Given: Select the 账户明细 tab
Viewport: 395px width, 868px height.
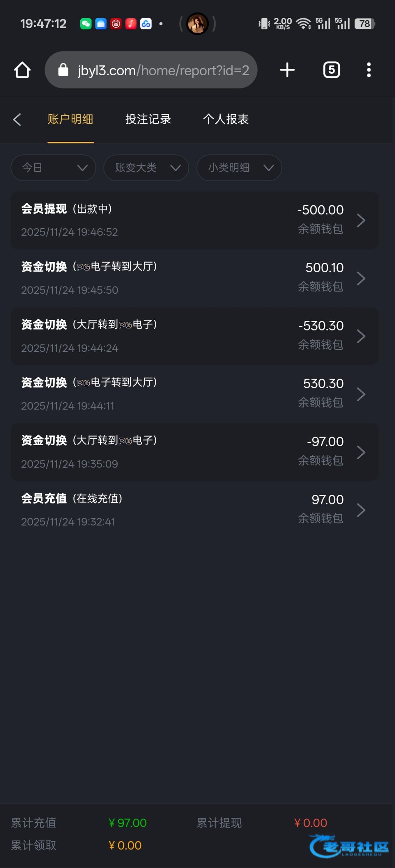Looking at the screenshot, I should [71, 119].
